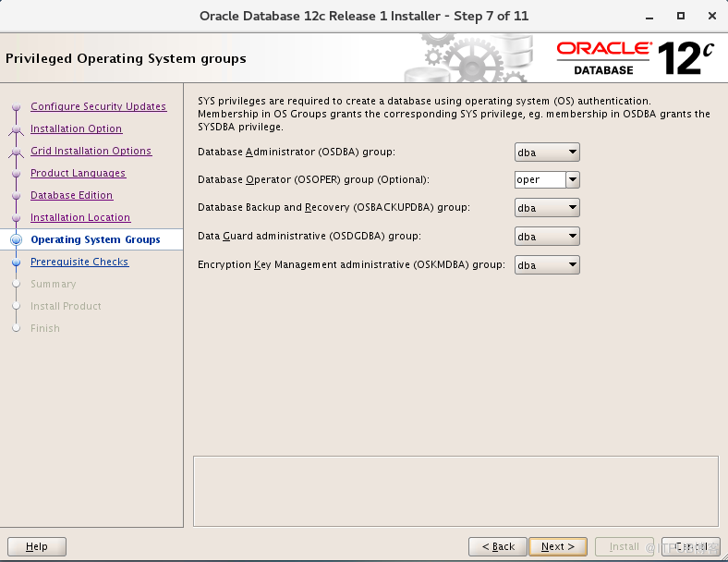Go to Configure Security Updates step
The width and height of the screenshot is (728, 562).
tap(99, 106)
